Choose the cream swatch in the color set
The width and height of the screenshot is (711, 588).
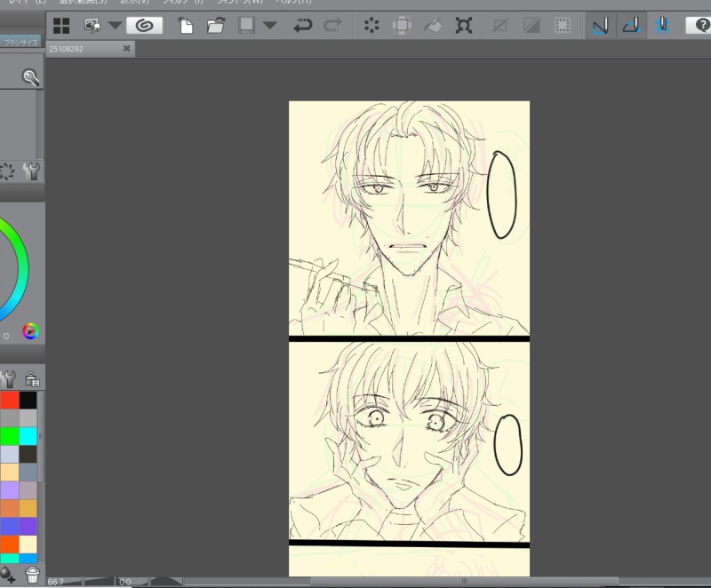(x=28, y=544)
